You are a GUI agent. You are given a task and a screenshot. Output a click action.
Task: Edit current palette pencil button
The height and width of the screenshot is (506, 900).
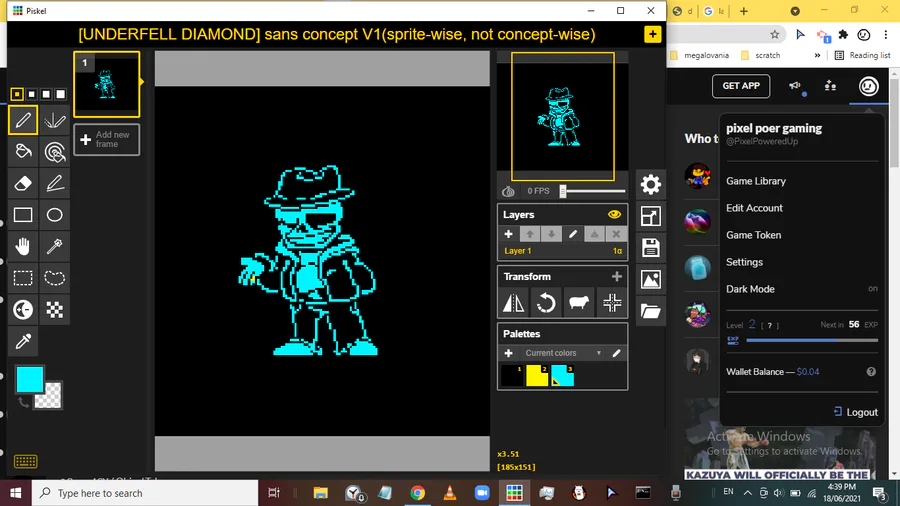coord(616,353)
